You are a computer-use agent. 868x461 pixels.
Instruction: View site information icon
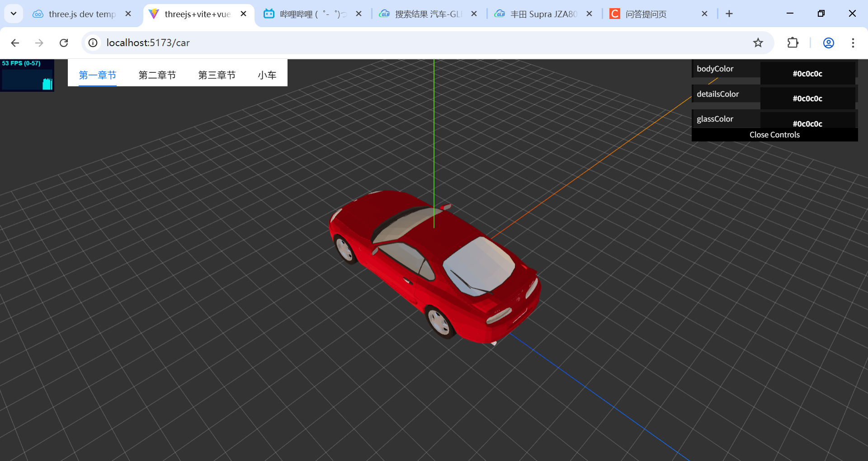point(93,43)
